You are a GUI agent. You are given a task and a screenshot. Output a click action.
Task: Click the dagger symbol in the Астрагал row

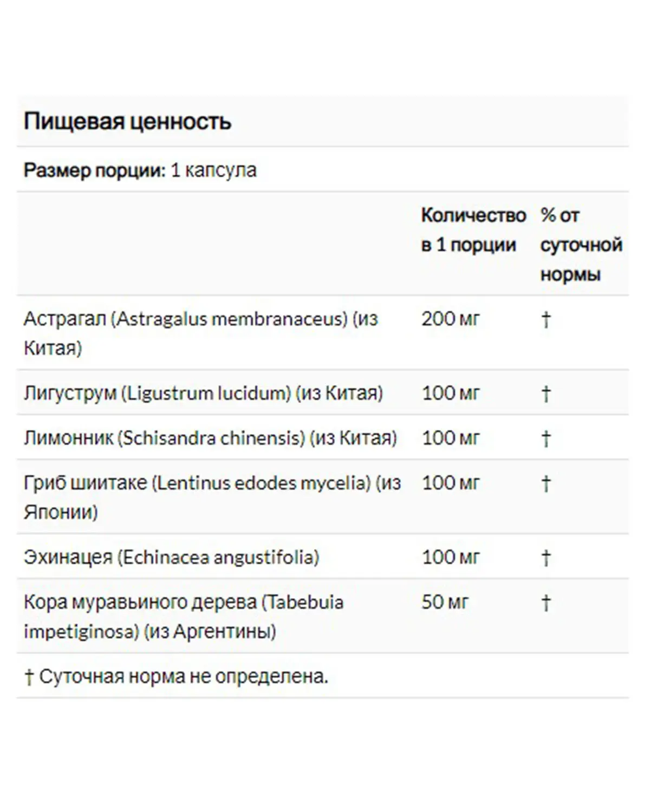click(546, 319)
